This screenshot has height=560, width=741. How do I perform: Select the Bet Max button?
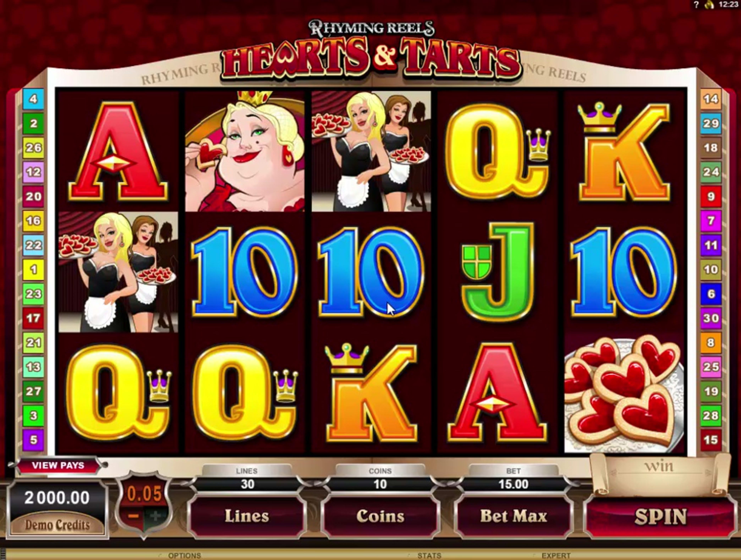click(513, 516)
